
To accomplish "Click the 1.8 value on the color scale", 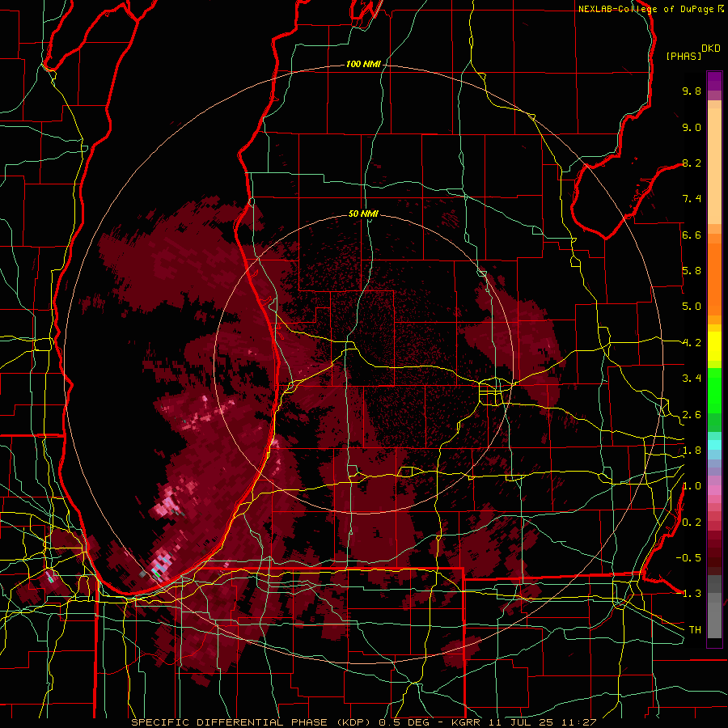I will click(692, 451).
